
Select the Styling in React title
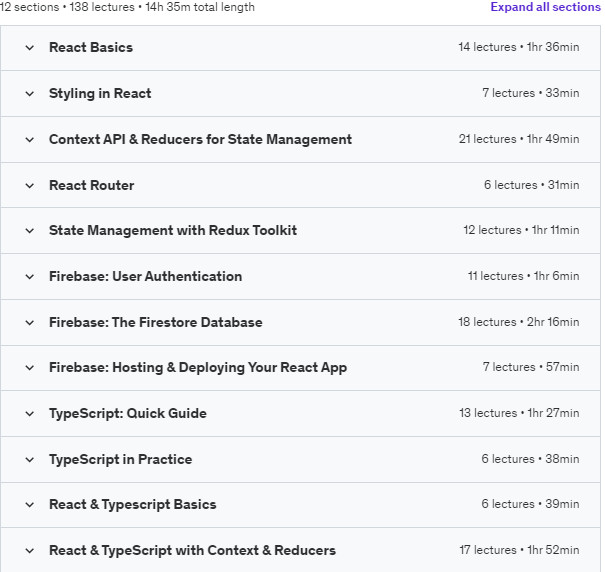click(100, 93)
